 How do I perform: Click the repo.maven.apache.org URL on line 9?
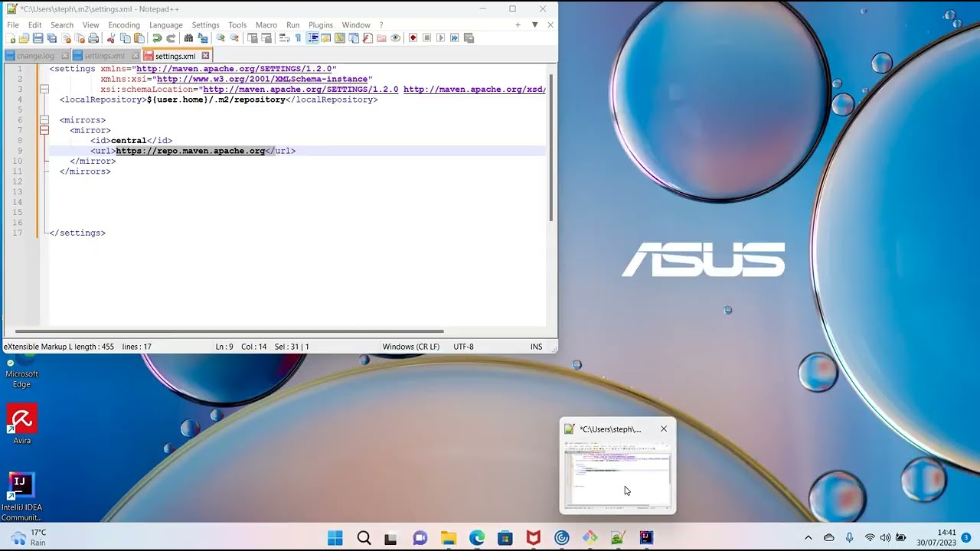pyautogui.click(x=191, y=151)
